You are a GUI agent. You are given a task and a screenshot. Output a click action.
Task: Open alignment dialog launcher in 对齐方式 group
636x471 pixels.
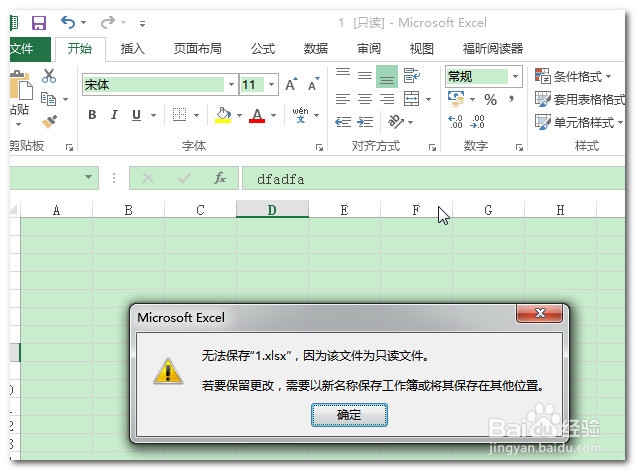tap(432, 147)
